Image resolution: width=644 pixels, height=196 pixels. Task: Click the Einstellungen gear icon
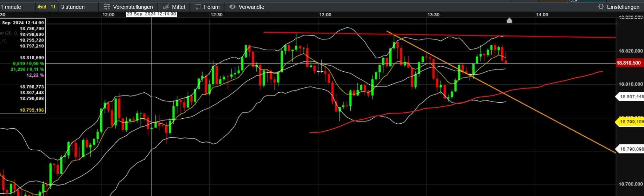click(x=601, y=7)
